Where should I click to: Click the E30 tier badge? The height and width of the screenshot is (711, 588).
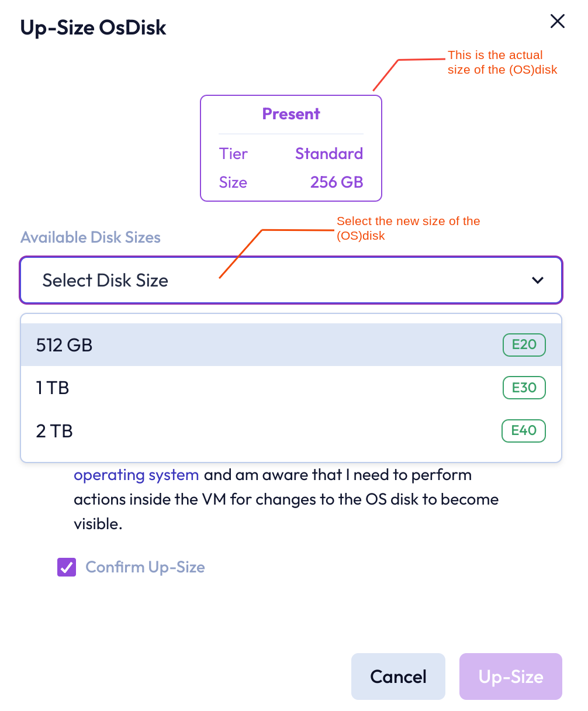click(524, 388)
